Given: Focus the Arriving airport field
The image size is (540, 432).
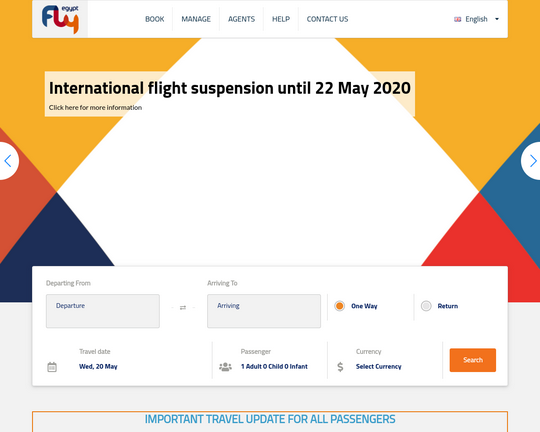Looking at the screenshot, I should click(264, 311).
